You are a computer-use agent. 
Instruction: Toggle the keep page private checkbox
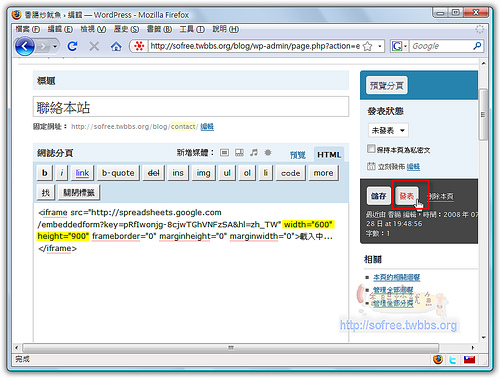point(371,149)
